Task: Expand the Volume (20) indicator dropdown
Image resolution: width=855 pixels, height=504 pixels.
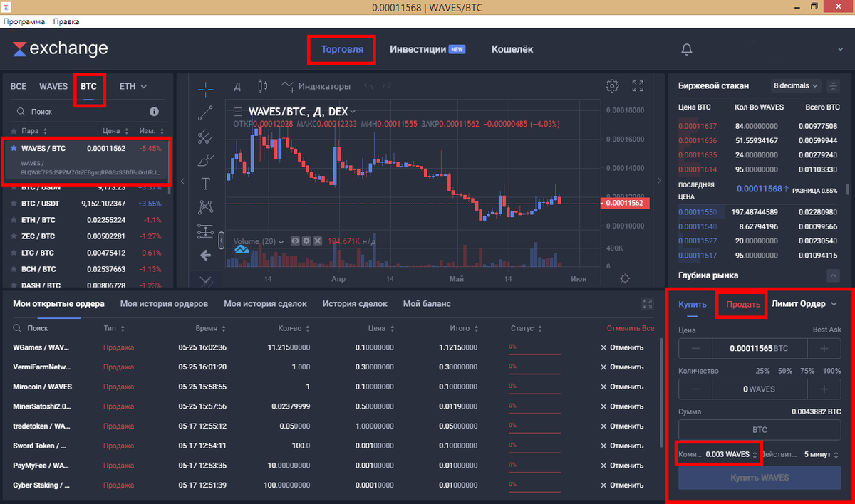Action: [x=281, y=241]
